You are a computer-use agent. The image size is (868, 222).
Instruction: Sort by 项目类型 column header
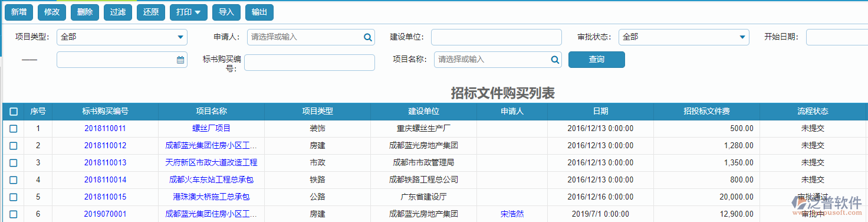318,111
